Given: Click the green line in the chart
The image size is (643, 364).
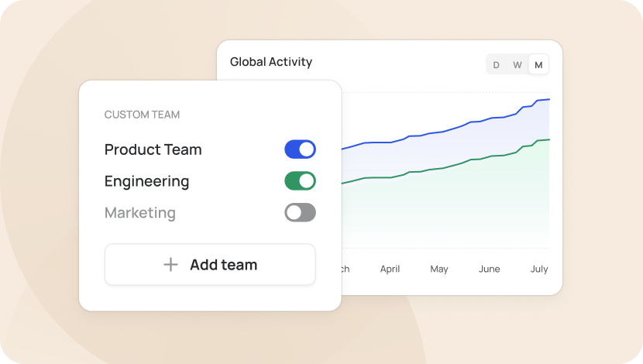Looking at the screenshot, I should 445,167.
